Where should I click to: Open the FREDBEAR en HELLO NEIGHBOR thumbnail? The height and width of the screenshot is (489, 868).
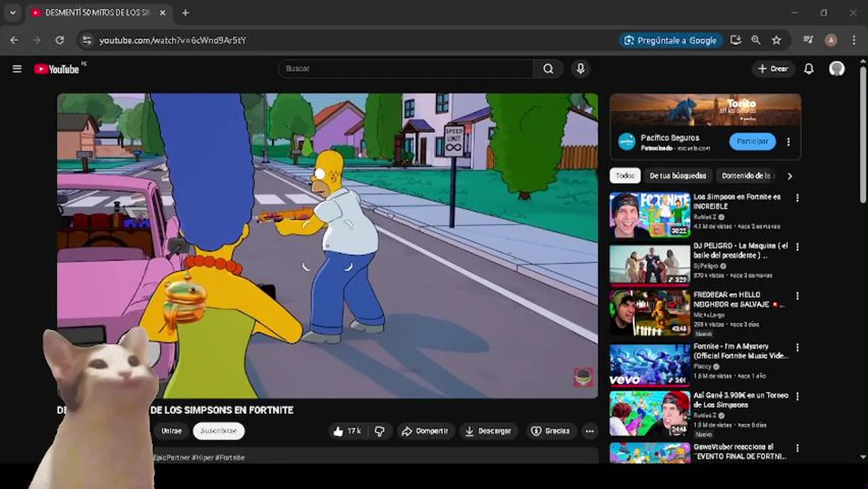click(650, 313)
